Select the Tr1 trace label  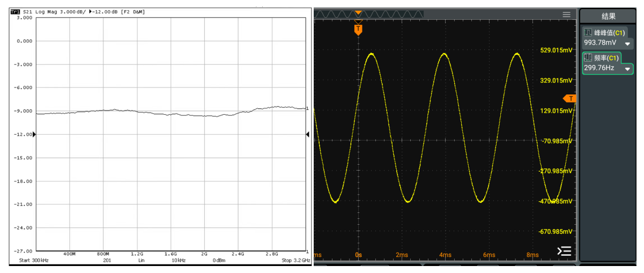(x=16, y=11)
